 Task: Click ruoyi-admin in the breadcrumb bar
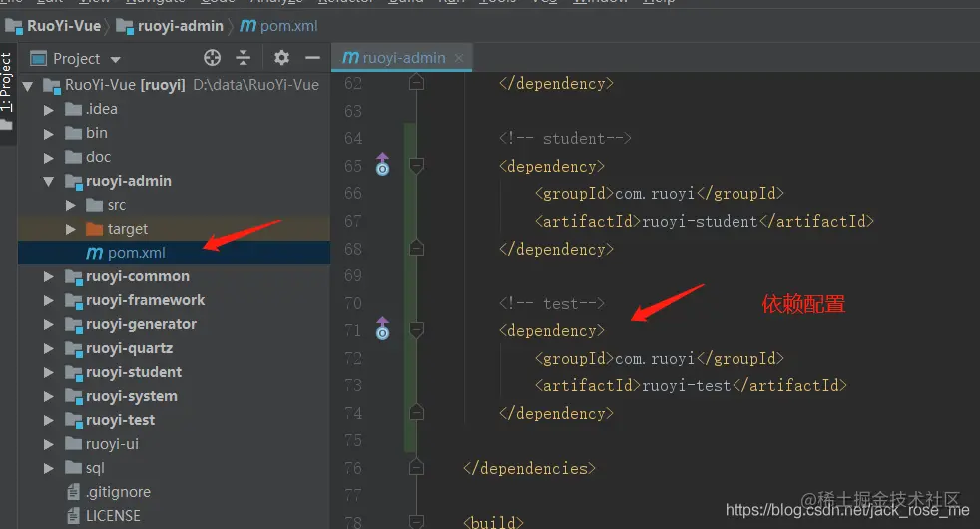click(180, 26)
